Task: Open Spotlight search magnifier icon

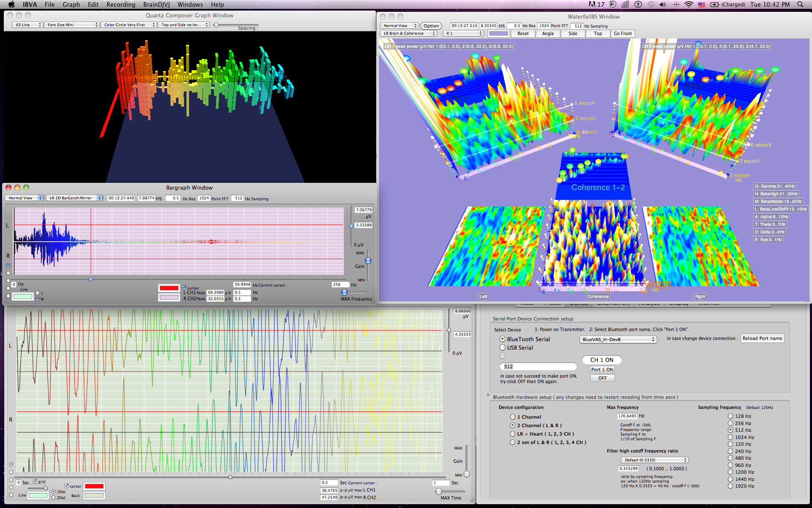Action: click(800, 5)
